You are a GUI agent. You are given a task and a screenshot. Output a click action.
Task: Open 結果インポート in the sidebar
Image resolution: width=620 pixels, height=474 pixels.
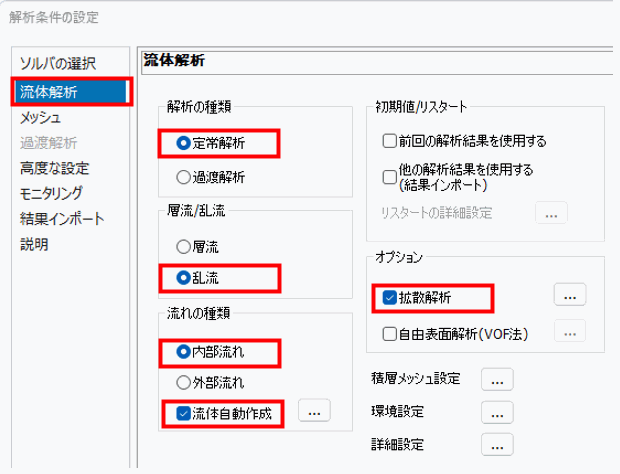pyautogui.click(x=62, y=218)
